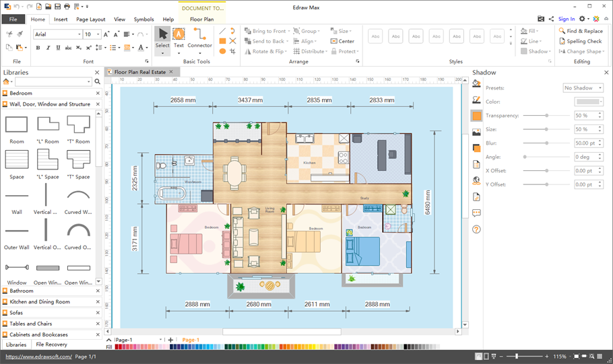The image size is (613, 364).
Task: Open the Arial font family dropdown
Action: point(57,34)
